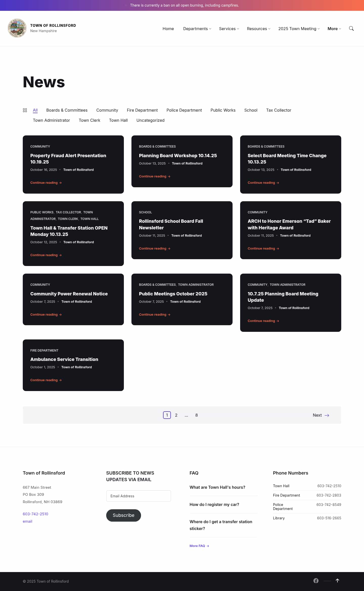The width and height of the screenshot is (364, 591).
Task: Click the Police Department number 603-742-8549
Action: [x=329, y=504]
